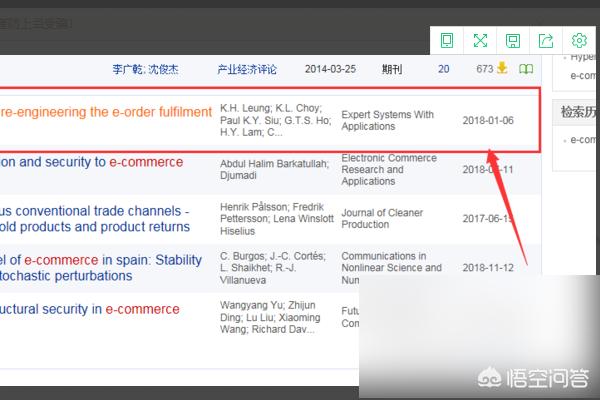
Task: Select date 2014-03-25
Action: tap(330, 69)
